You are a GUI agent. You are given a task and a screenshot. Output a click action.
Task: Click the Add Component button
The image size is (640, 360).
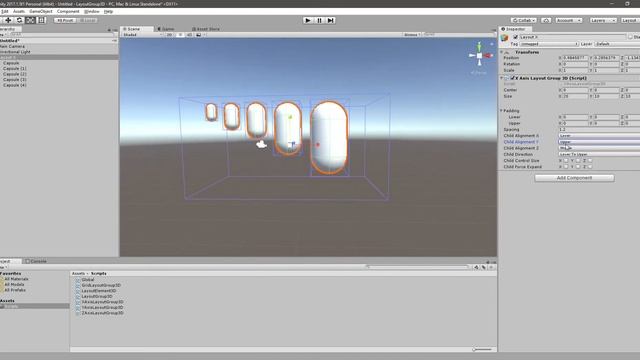pyautogui.click(x=574, y=178)
